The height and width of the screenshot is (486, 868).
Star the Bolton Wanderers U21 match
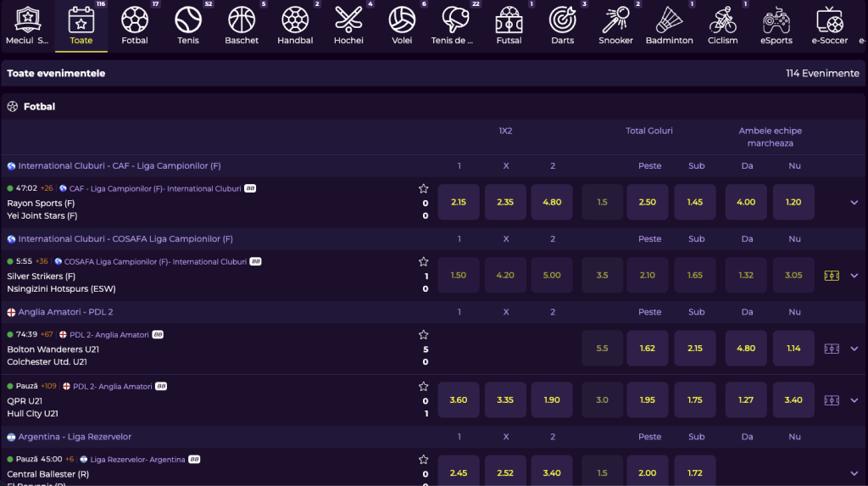[x=424, y=335]
